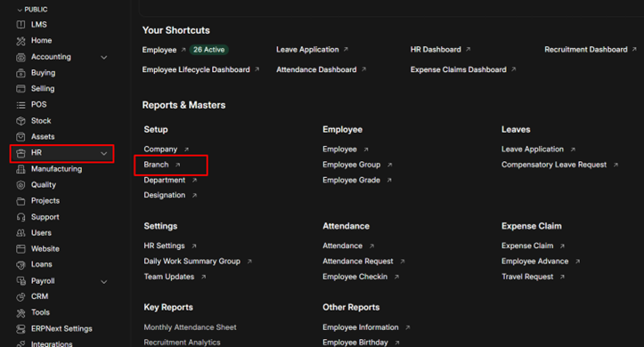Expand the Accounting sidebar chevron

point(104,58)
